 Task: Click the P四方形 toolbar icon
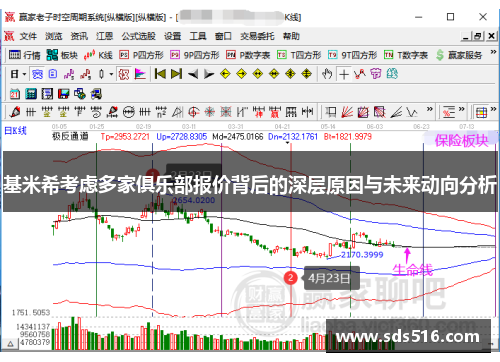tap(141, 55)
